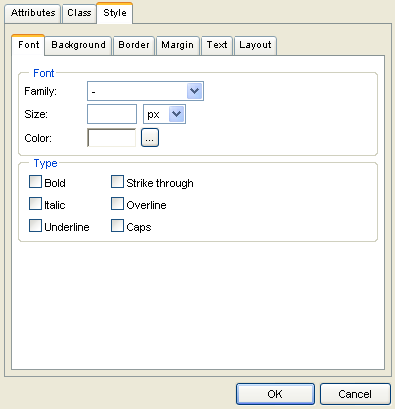Toggle the Caps checkbox
This screenshot has height=409, width=395.
117,226
